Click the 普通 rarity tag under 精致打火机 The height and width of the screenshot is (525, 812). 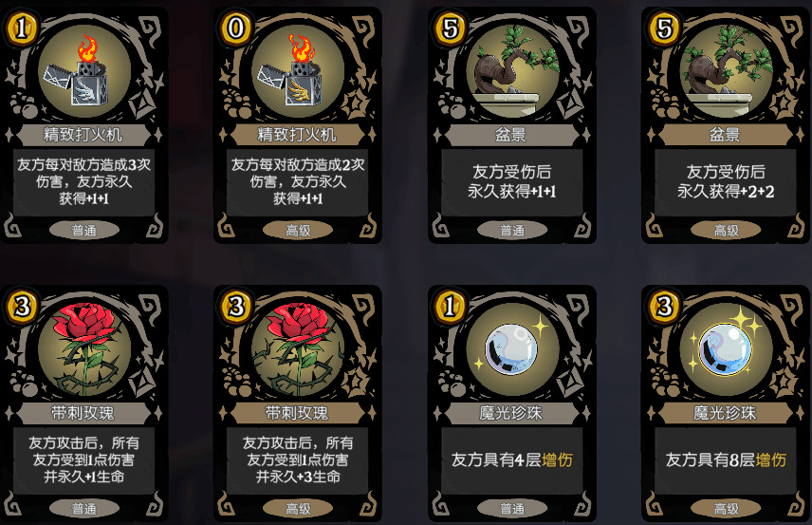point(83,230)
